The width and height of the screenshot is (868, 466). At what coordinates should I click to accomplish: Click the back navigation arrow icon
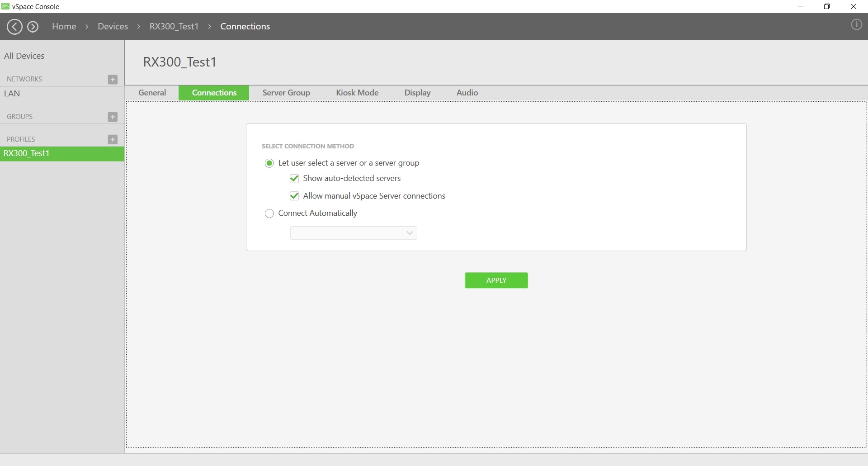coord(14,27)
